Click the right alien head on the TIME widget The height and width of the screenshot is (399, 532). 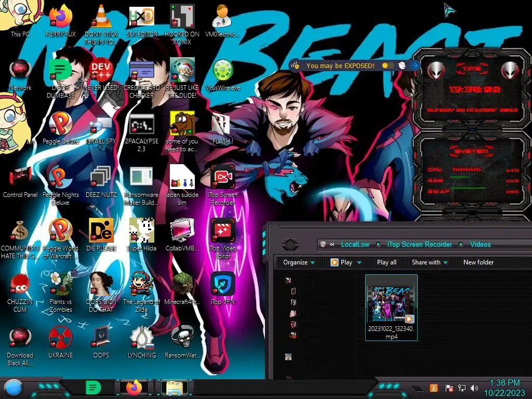[510, 71]
